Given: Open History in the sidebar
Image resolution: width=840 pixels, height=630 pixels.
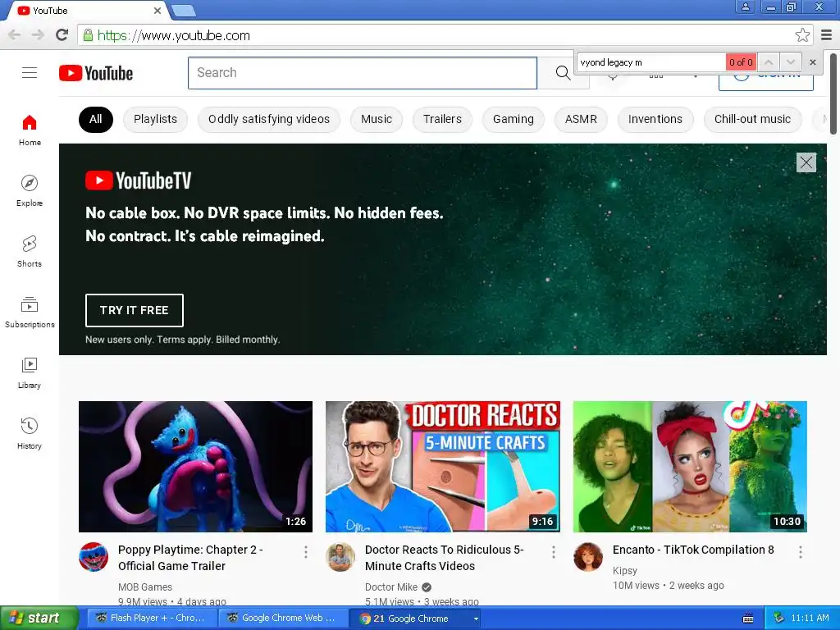Looking at the screenshot, I should (x=30, y=433).
